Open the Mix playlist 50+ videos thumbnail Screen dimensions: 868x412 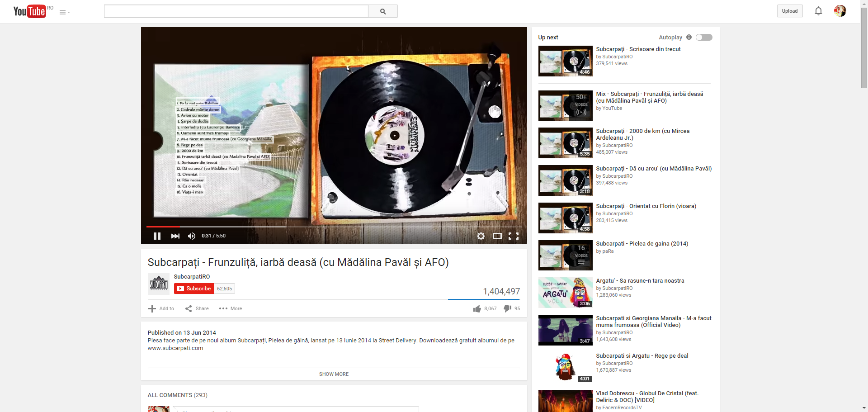[x=566, y=105]
